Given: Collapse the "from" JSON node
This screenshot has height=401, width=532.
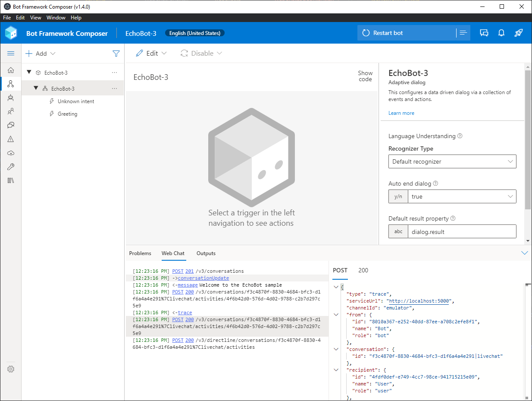Looking at the screenshot, I should click(x=336, y=315).
